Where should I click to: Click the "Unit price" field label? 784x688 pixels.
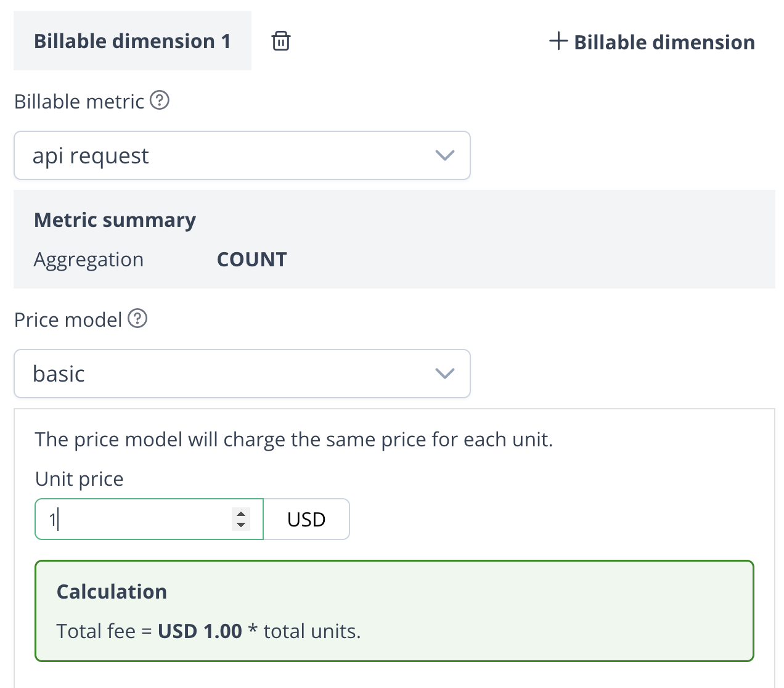[79, 479]
